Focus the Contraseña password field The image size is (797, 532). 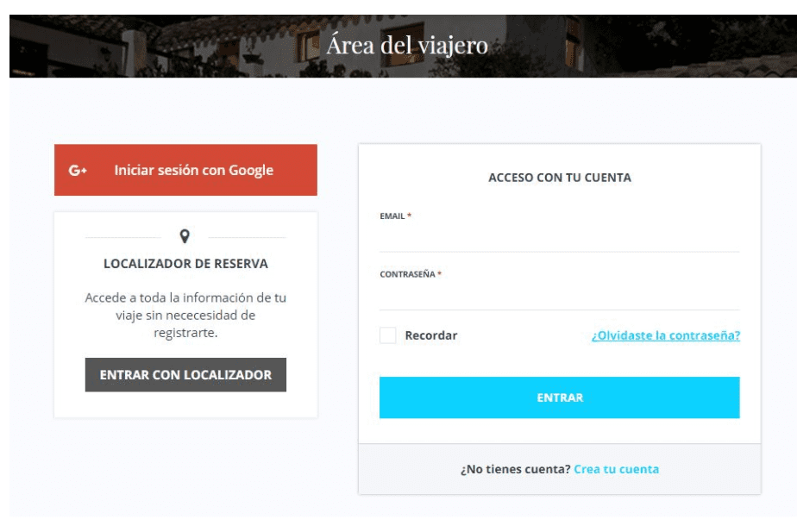tap(559, 296)
